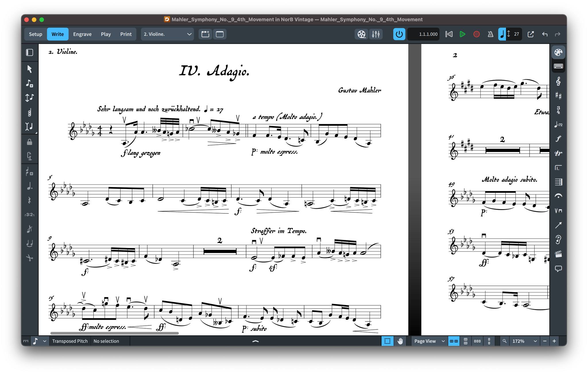
Task: Open the Ornaments trill panel
Action: [558, 153]
